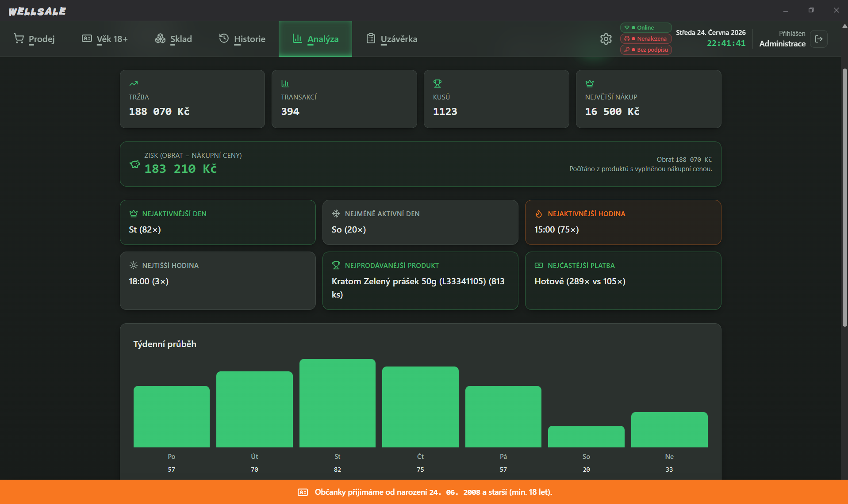Click the Online status badge

tap(646, 27)
